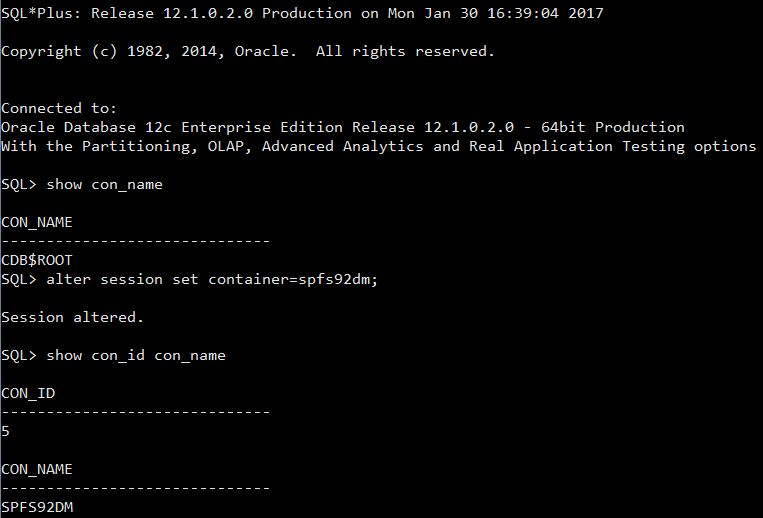Click the 'spfs92dm;' container argument
This screenshot has width=763, height=518.
pos(338,280)
